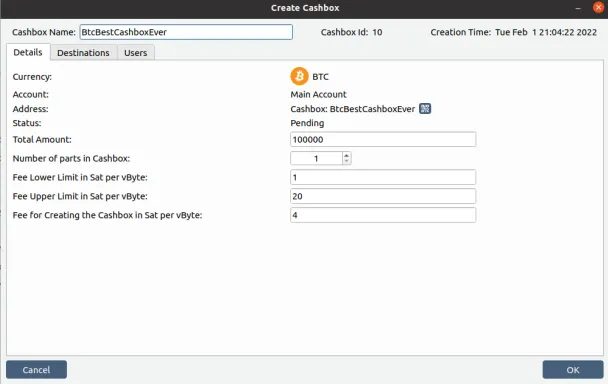Click the Total Amount field
The height and width of the screenshot is (384, 608).
[383, 139]
